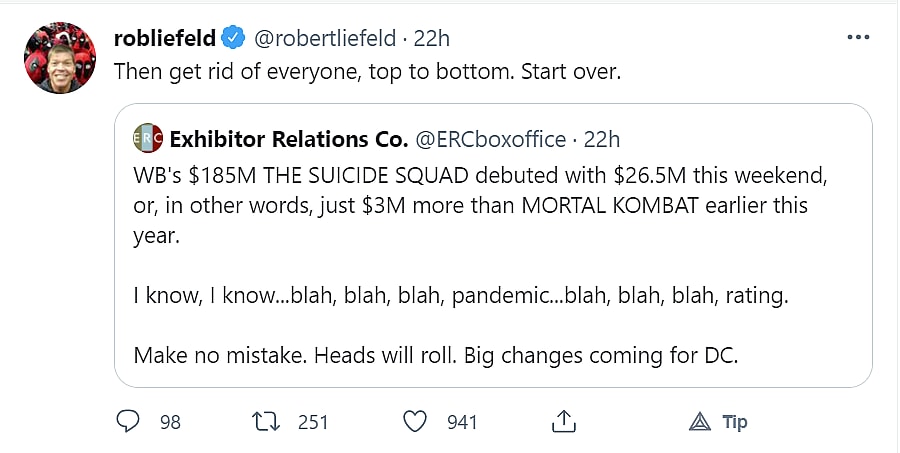Click the Tip triangle icon
The image size is (900, 453).
699,422
